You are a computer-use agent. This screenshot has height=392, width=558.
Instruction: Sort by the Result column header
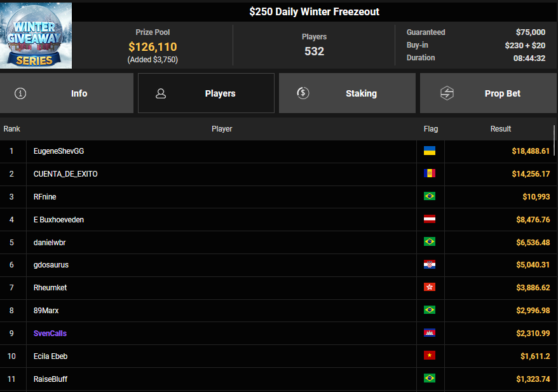(x=501, y=129)
